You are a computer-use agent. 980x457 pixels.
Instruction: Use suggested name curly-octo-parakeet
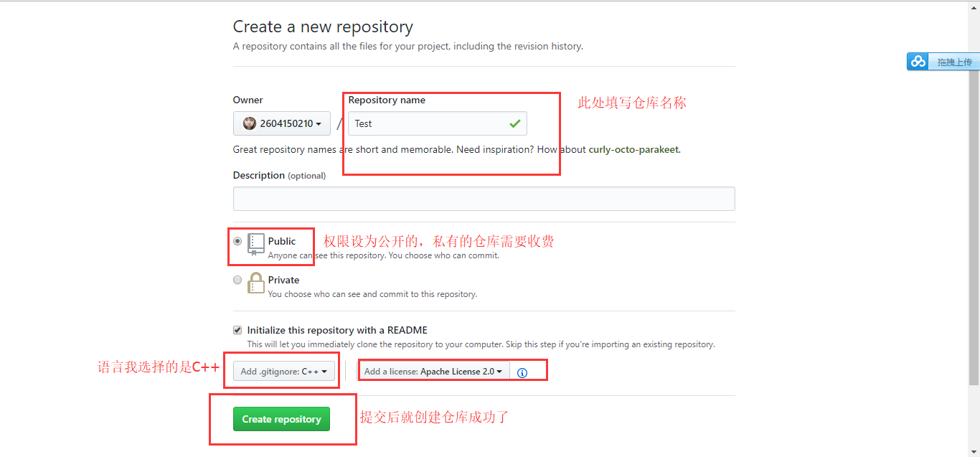[x=633, y=150]
